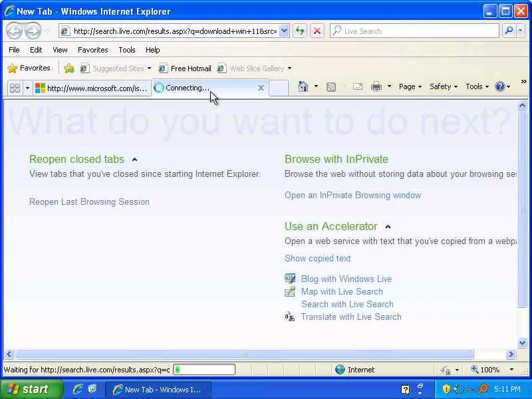The height and width of the screenshot is (399, 532).
Task: Open the Home button dropdown arrow
Action: [x=316, y=86]
